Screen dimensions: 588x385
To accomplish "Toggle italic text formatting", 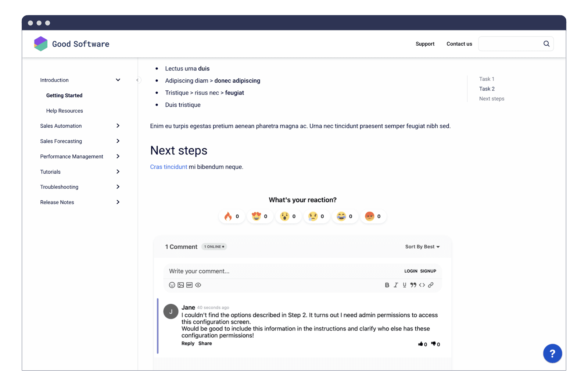I will (396, 285).
